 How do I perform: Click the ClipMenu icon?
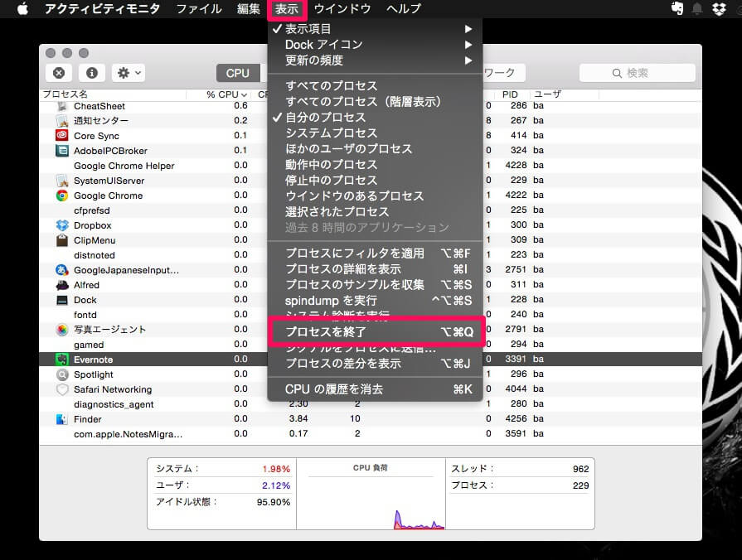(62, 240)
